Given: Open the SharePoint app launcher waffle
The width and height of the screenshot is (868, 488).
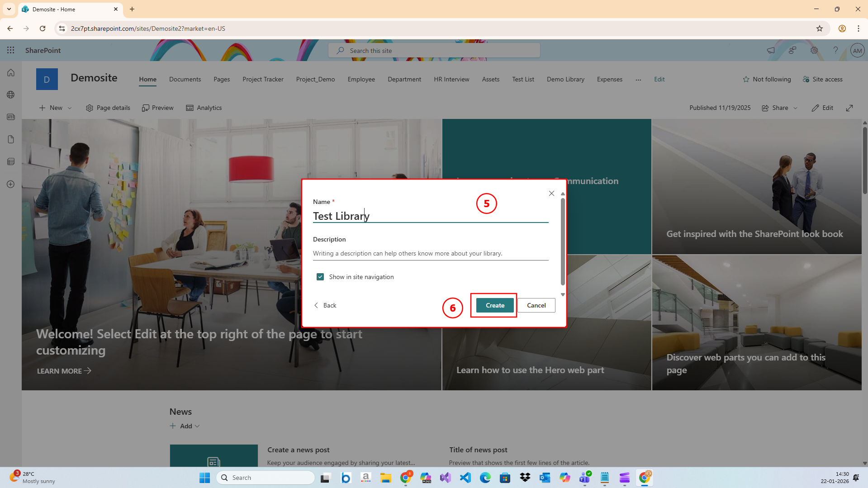Looking at the screenshot, I should [11, 50].
